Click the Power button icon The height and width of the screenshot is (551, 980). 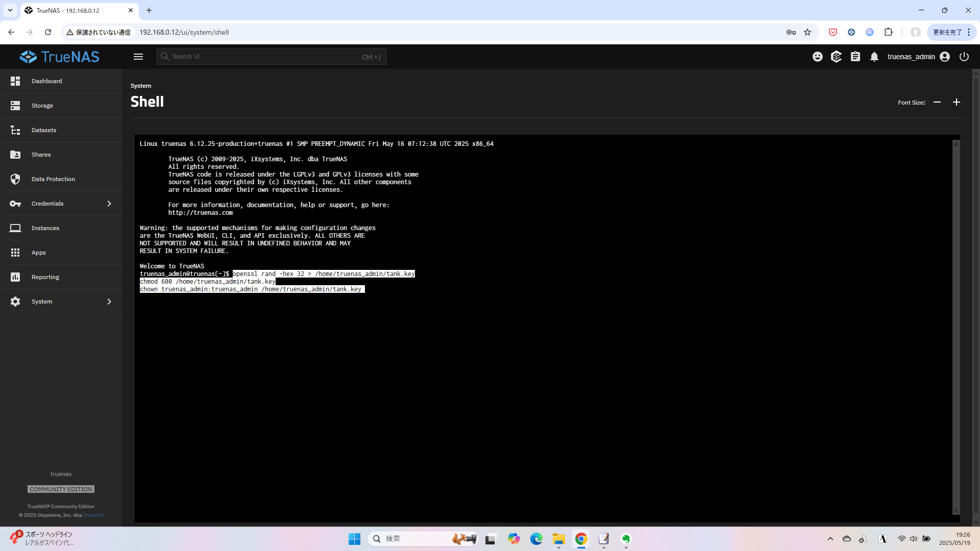(x=964, y=57)
